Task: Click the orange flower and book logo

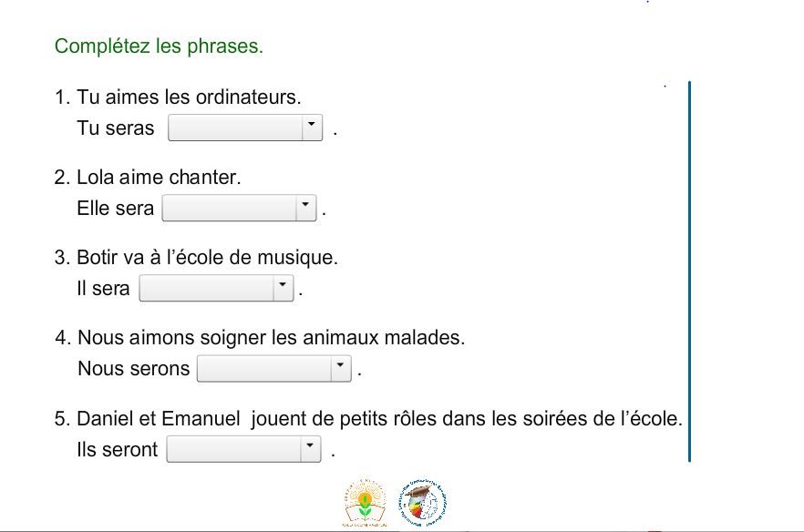Action: click(365, 502)
